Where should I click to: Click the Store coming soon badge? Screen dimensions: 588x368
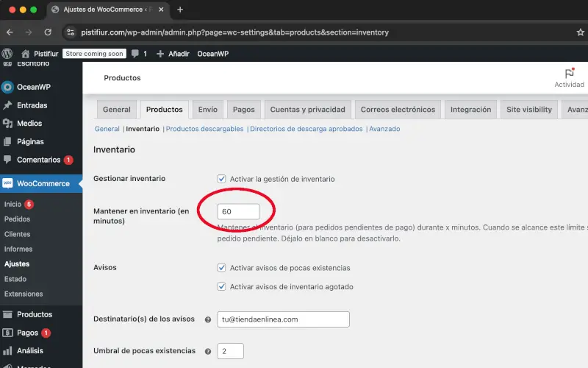point(94,54)
